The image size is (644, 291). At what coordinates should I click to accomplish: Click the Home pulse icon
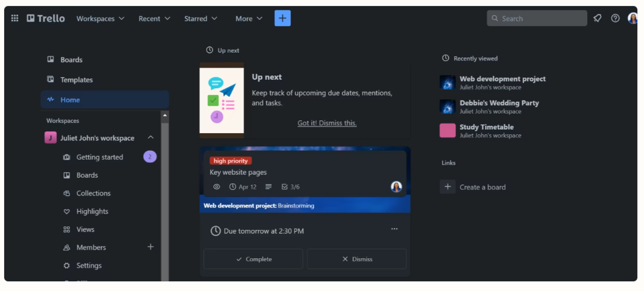[x=51, y=99]
